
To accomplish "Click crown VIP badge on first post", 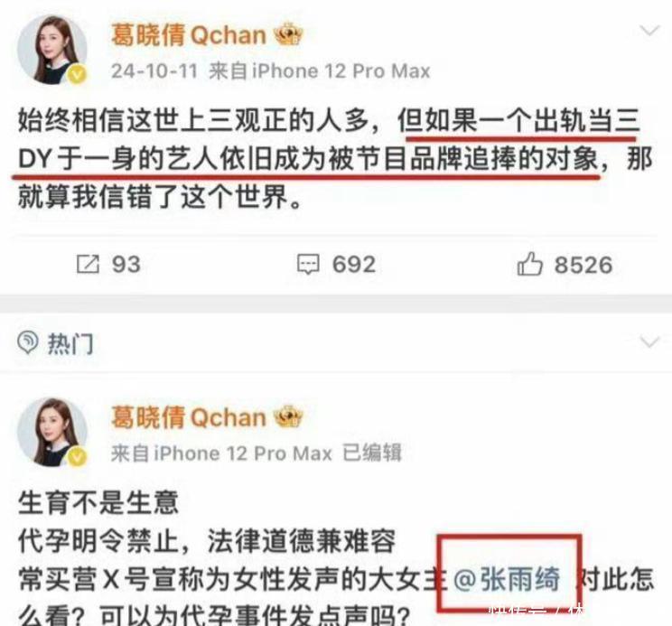I will point(288,34).
